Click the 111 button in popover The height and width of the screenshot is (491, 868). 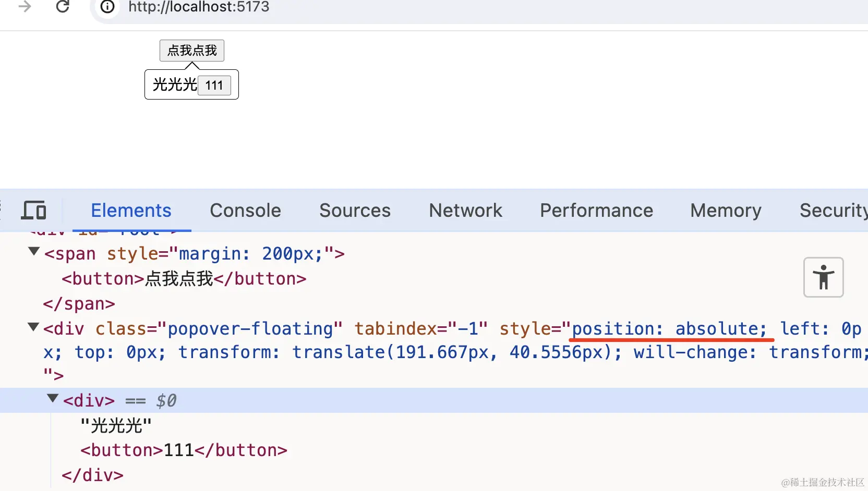point(214,85)
